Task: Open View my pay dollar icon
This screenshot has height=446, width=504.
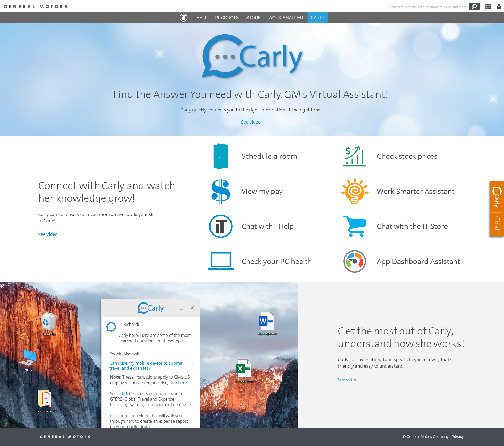Action: click(220, 191)
